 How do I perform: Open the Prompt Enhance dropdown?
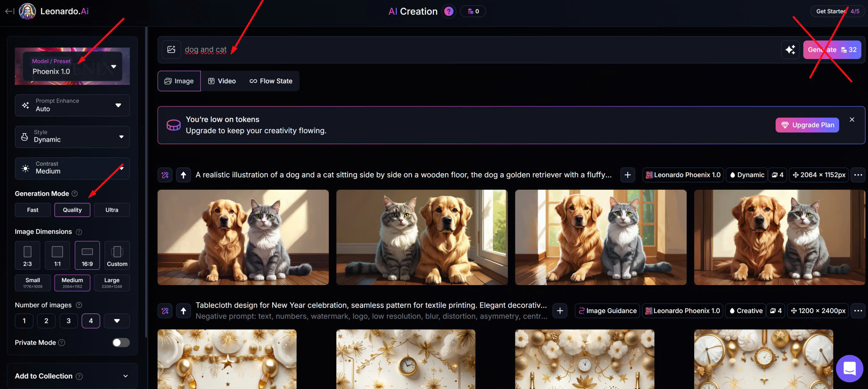point(72,105)
